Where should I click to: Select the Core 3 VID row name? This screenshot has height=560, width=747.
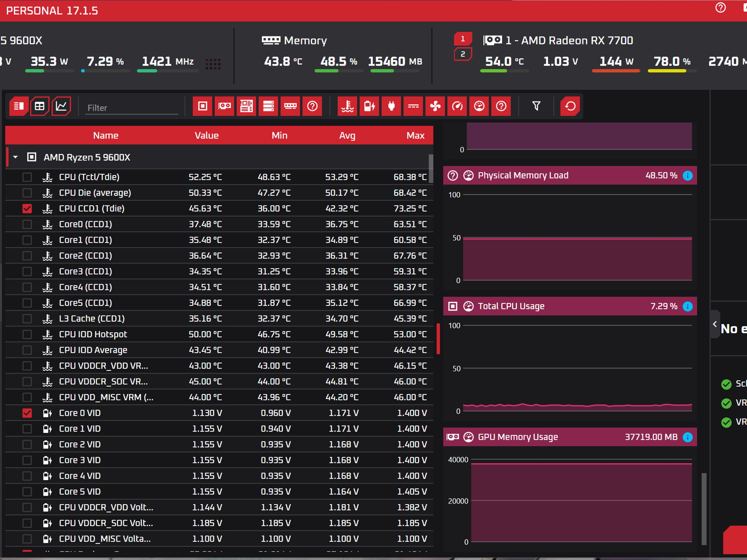click(80, 460)
